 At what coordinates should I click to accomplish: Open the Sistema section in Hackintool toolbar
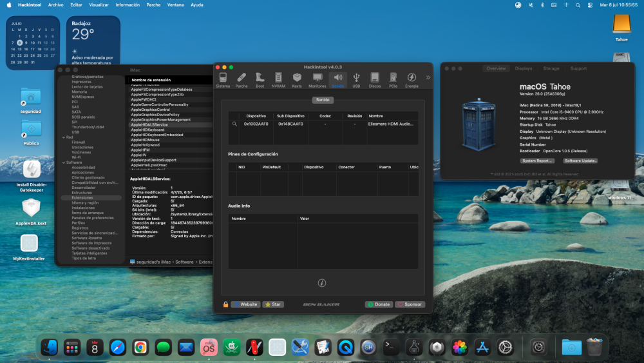click(x=223, y=80)
